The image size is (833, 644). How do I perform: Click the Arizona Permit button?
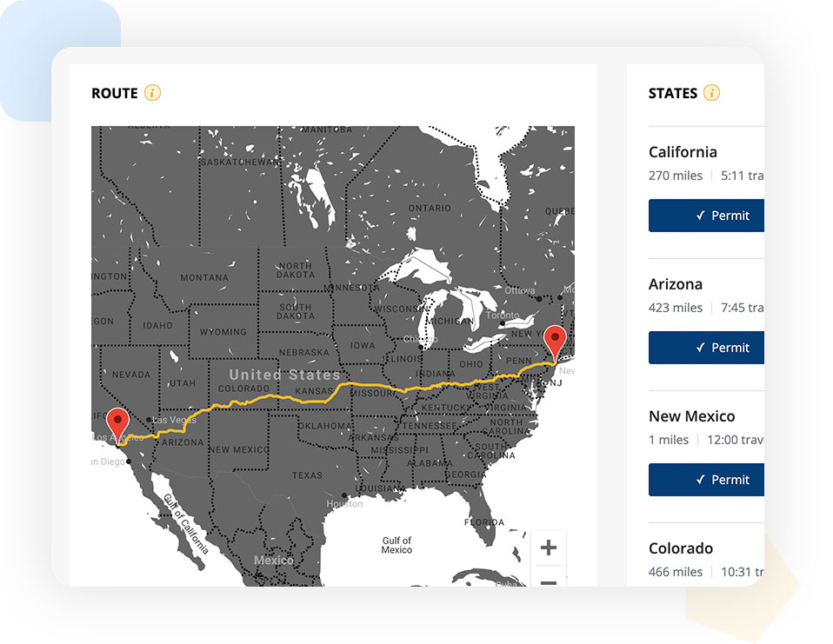706,348
